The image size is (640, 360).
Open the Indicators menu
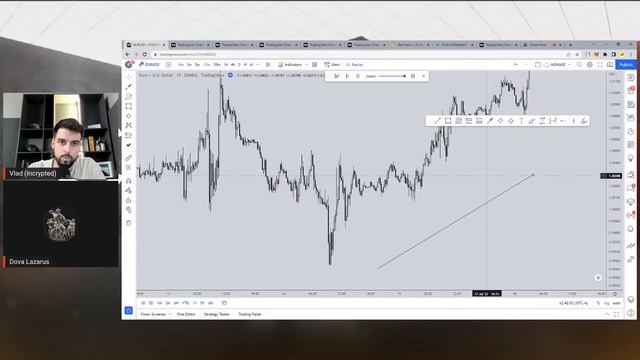(x=290, y=64)
